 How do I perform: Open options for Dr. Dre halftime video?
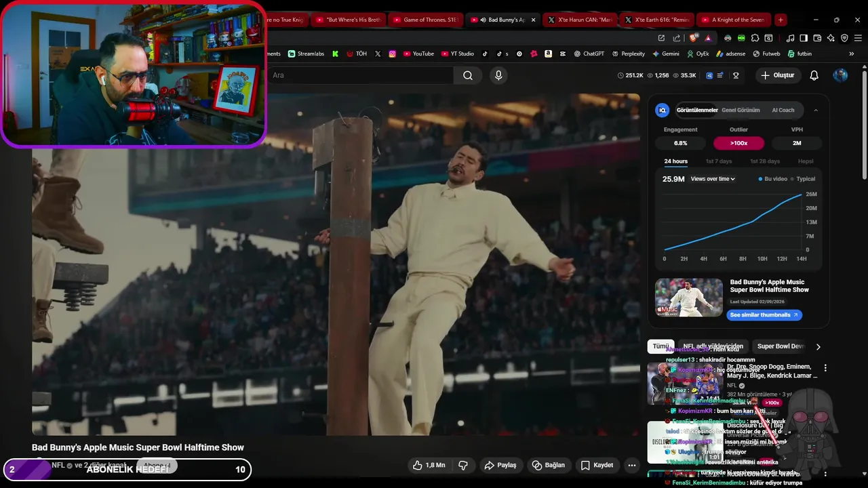825,368
